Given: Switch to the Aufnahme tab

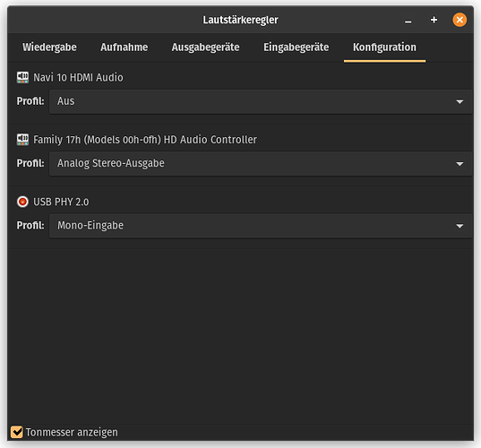Looking at the screenshot, I should point(124,47).
